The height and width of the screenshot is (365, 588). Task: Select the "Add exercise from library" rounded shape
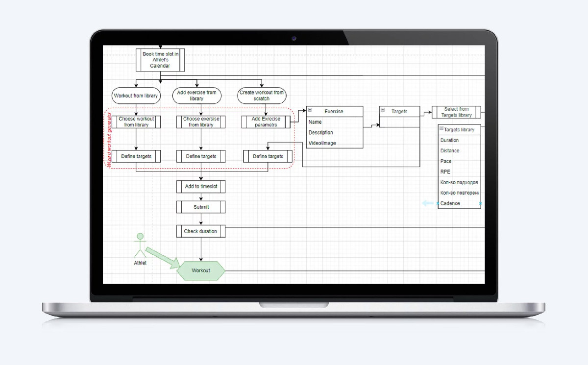click(196, 96)
